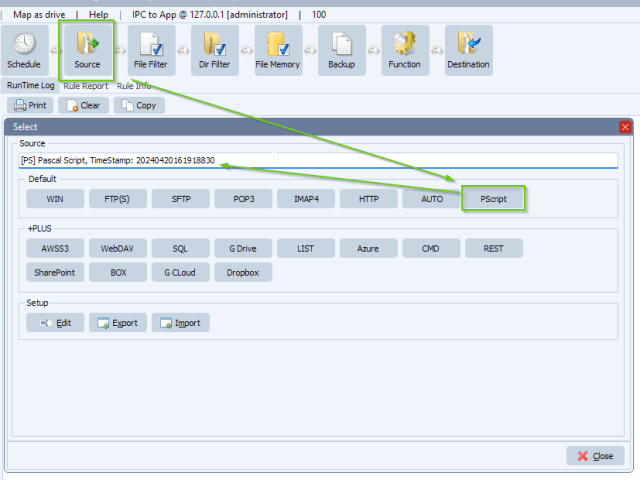This screenshot has width=640, height=480.
Task: Open the Schedule toolbar icon
Action: coord(24,50)
